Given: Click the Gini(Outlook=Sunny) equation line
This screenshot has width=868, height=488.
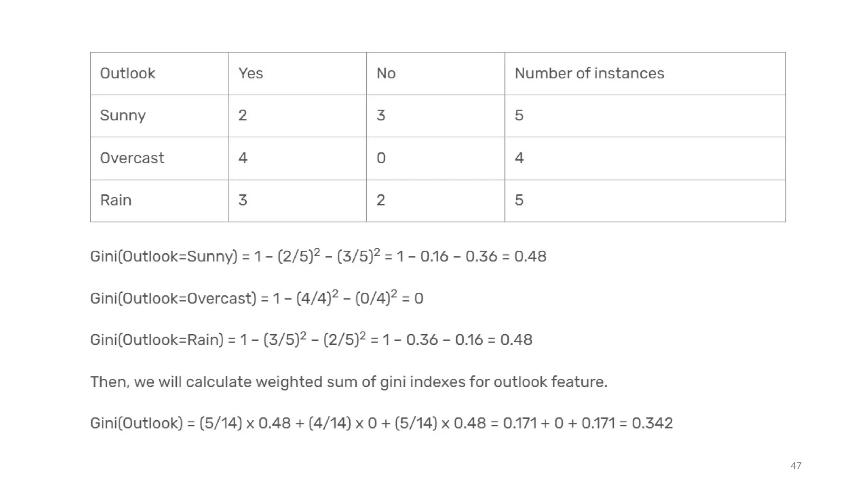Looking at the screenshot, I should [x=318, y=256].
